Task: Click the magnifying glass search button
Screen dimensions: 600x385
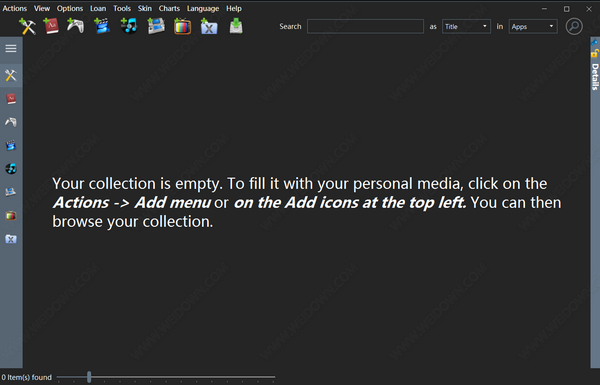Action: click(x=574, y=26)
